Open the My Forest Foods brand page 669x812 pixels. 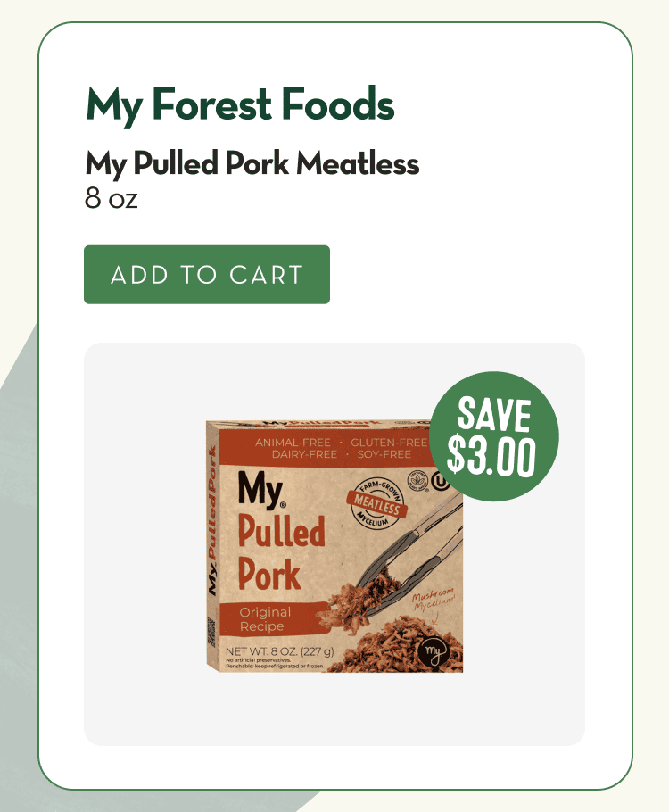pos(239,104)
